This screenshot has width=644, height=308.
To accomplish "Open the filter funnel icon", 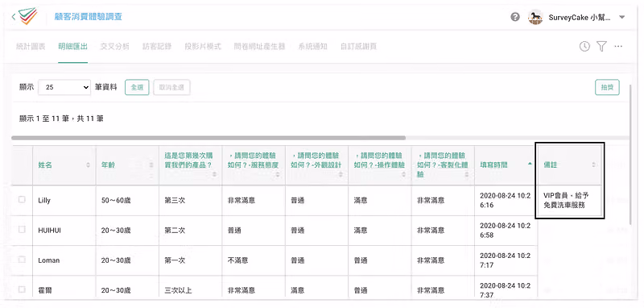I will point(601,47).
